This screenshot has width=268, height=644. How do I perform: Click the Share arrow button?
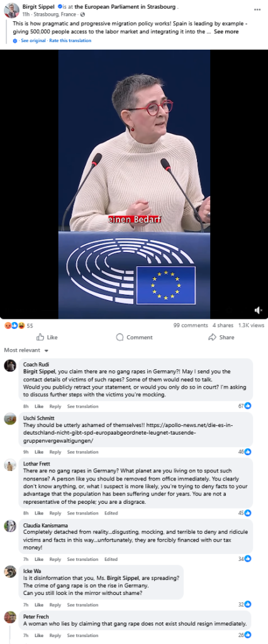pyautogui.click(x=221, y=337)
